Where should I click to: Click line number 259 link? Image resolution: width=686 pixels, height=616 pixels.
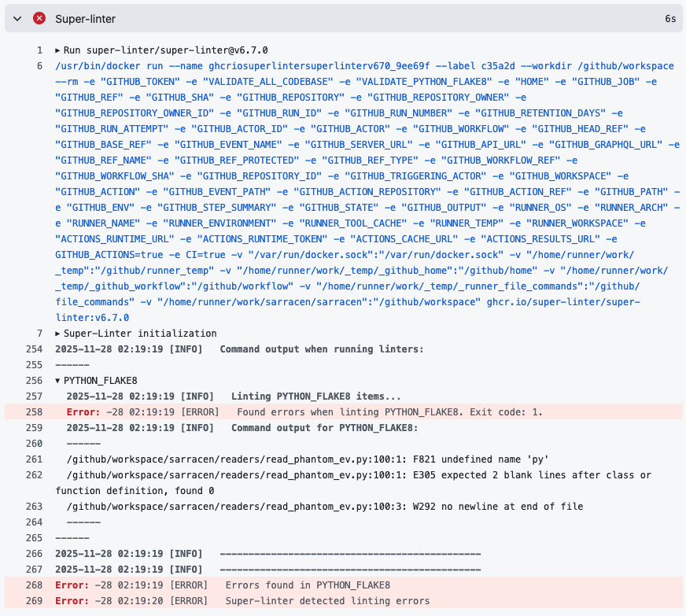click(x=34, y=428)
